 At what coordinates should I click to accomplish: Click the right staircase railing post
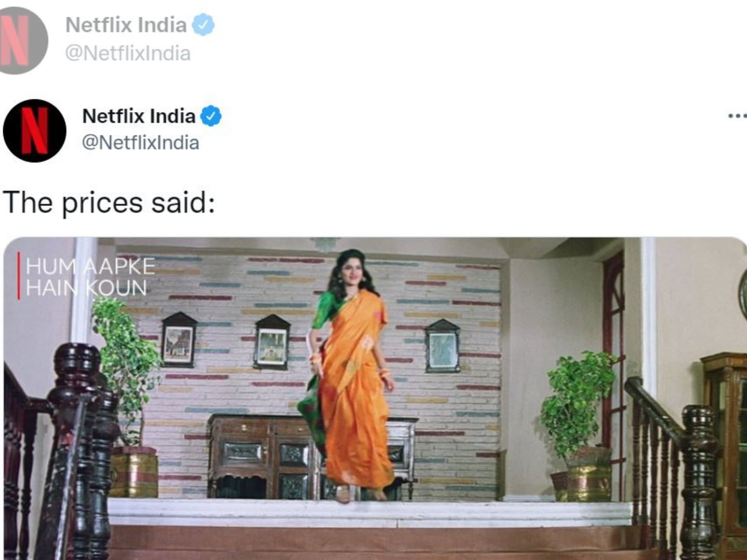[x=699, y=482]
